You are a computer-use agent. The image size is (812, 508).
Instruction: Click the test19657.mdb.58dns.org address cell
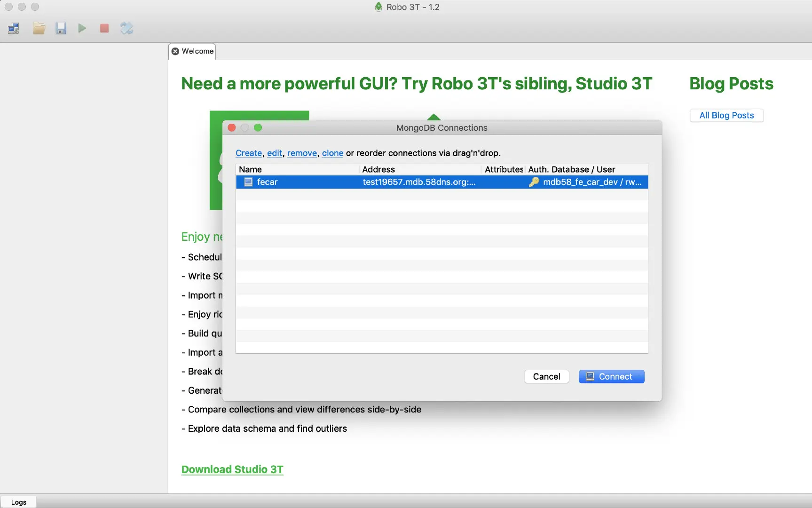(x=419, y=182)
